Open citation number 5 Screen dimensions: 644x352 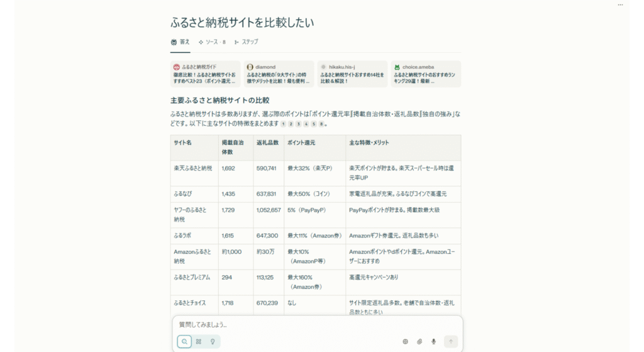[x=314, y=124]
